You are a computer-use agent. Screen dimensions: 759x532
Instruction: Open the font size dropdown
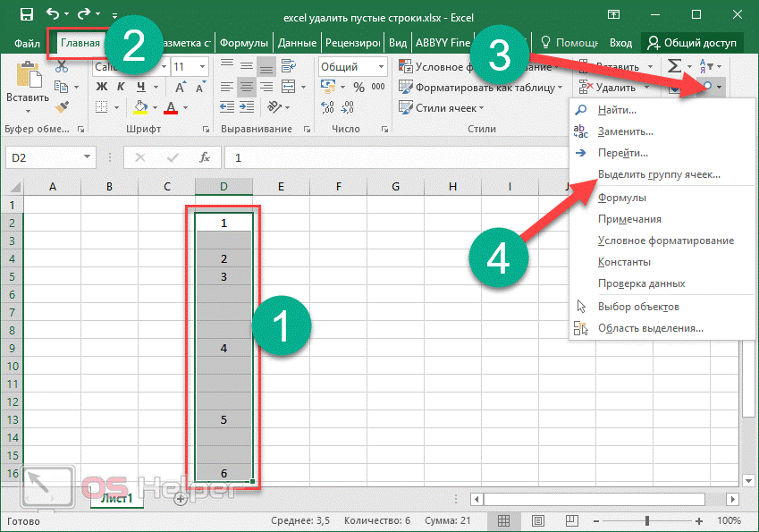[202, 66]
